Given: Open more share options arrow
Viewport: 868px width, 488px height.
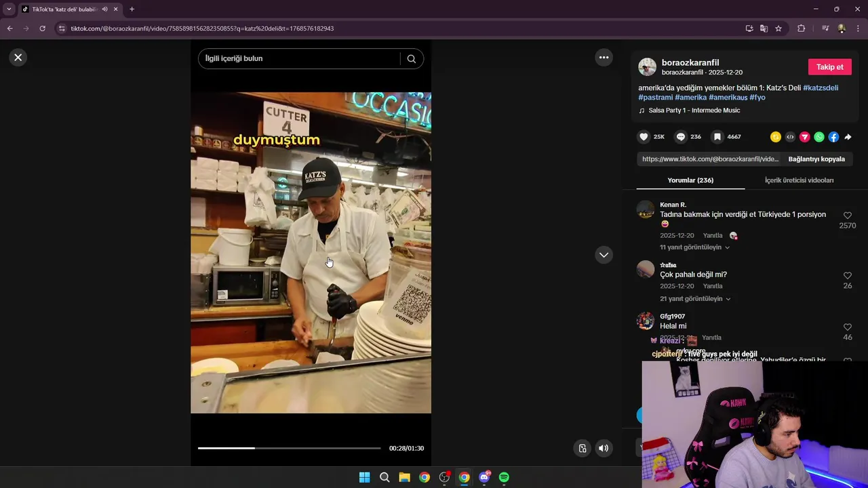Looking at the screenshot, I should pos(848,137).
